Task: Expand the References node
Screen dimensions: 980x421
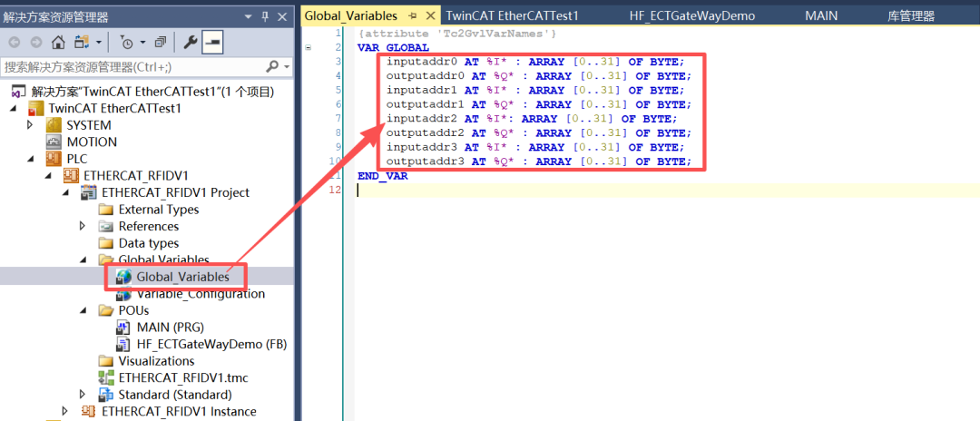Action: pos(83,226)
